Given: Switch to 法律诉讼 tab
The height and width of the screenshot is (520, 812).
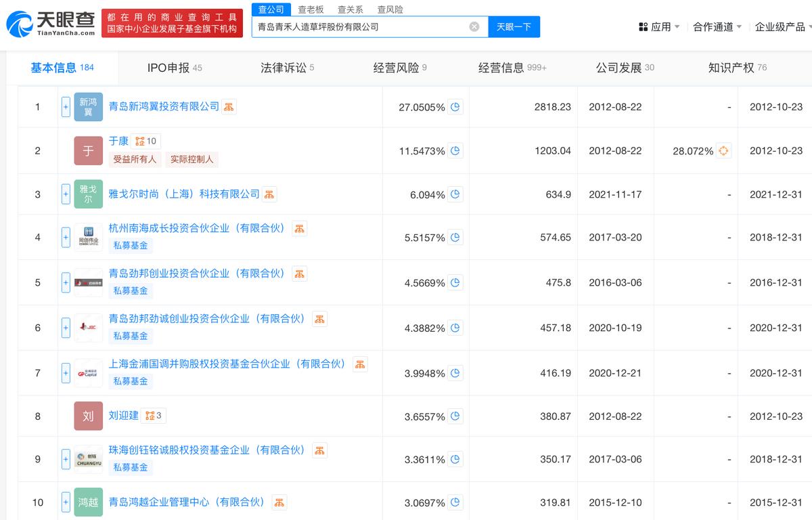Looking at the screenshot, I should click(287, 68).
